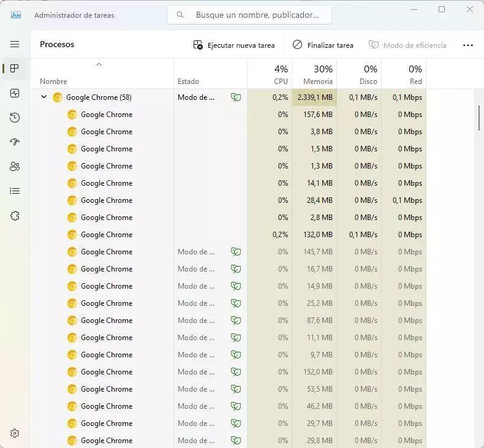Select Chrome process name in the 53,5 MB row
484x448 pixels.
pyautogui.click(x=107, y=389)
